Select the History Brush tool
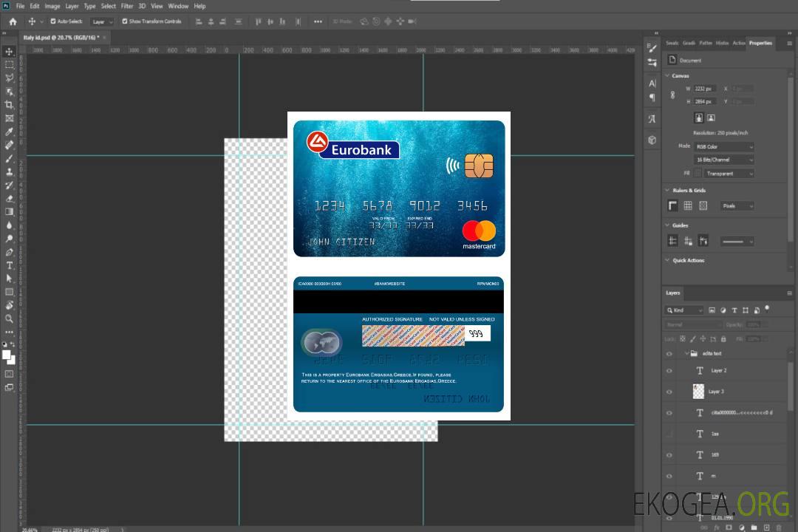The height and width of the screenshot is (532, 798). click(x=9, y=185)
